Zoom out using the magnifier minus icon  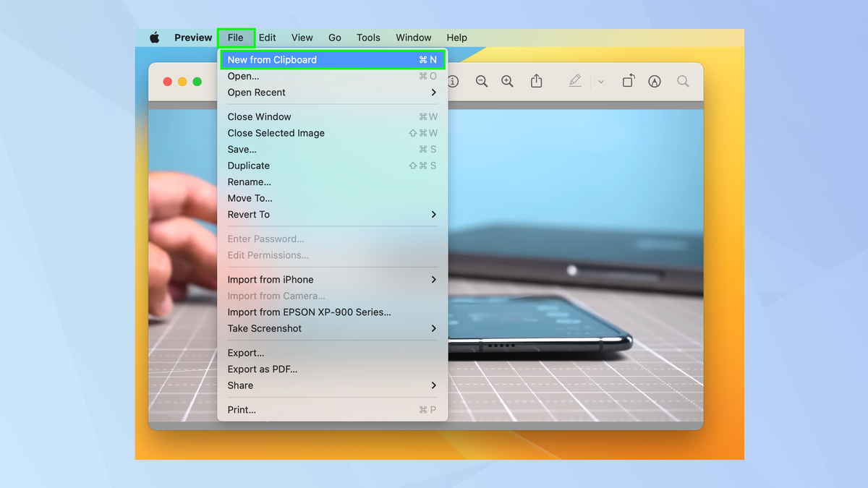[x=482, y=81]
